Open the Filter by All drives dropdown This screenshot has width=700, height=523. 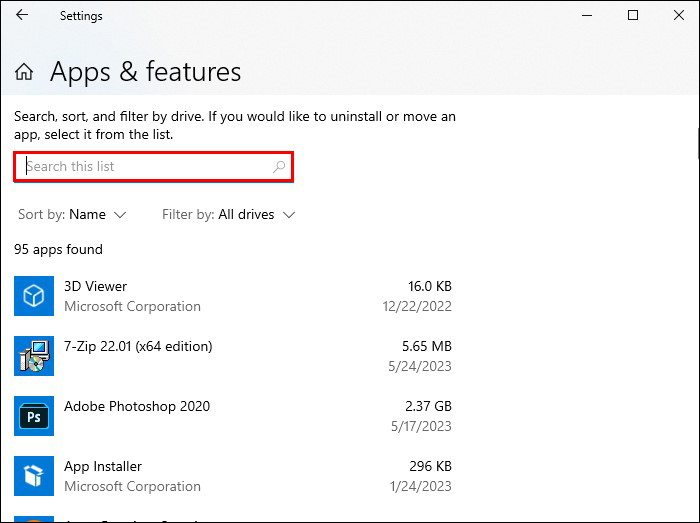point(229,214)
